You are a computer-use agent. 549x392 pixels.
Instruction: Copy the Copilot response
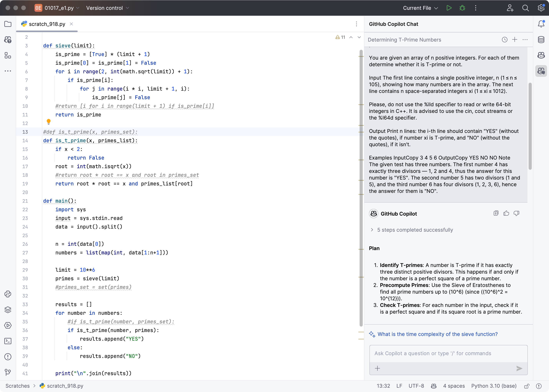click(x=496, y=213)
